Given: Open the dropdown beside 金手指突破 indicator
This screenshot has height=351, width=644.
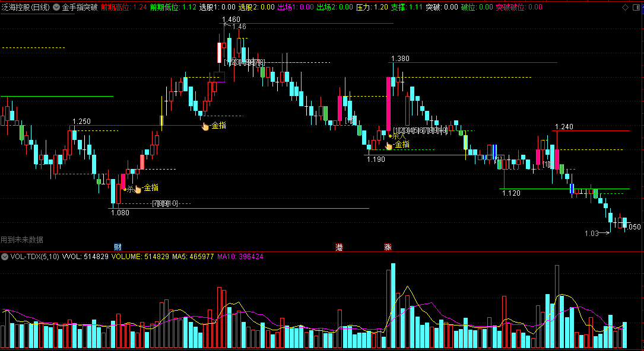Looking at the screenshot, I should pos(56,7).
